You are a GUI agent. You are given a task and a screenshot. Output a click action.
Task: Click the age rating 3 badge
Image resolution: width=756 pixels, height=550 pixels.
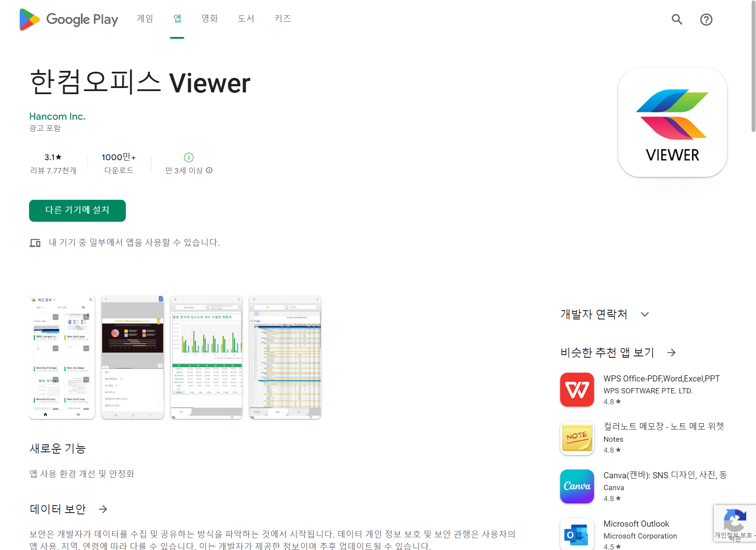pyautogui.click(x=189, y=157)
